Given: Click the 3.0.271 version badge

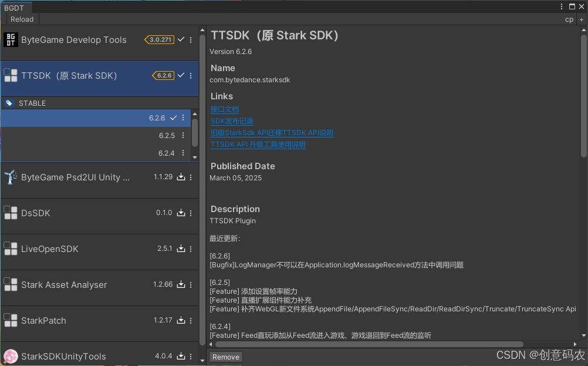Looking at the screenshot, I should pyautogui.click(x=160, y=39).
